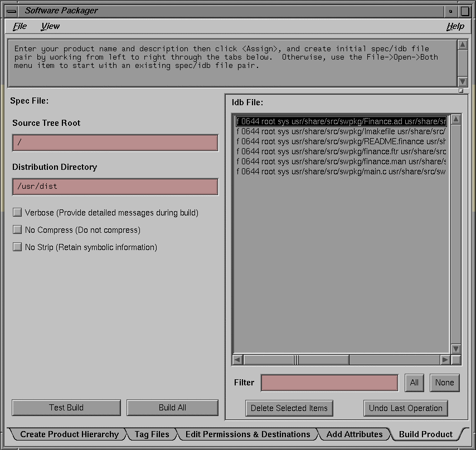The image size is (476, 450).
Task: Switch to the Tag Files tab
Action: [152, 434]
